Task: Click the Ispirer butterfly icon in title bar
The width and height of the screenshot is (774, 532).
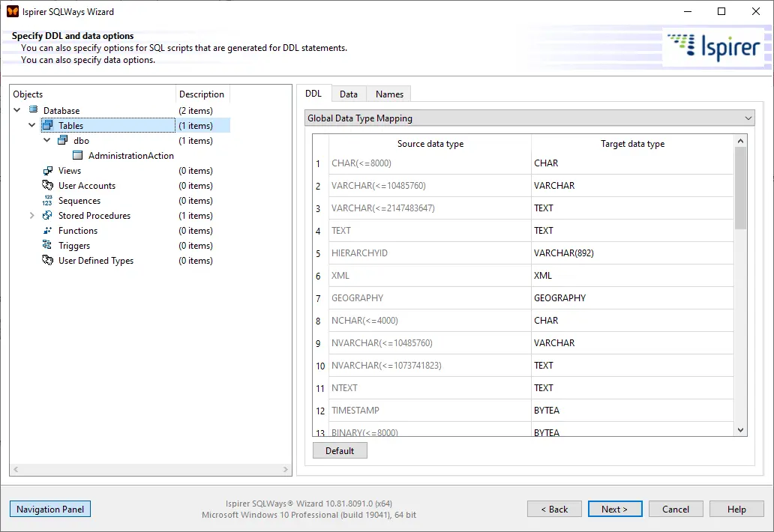Action: coord(12,11)
